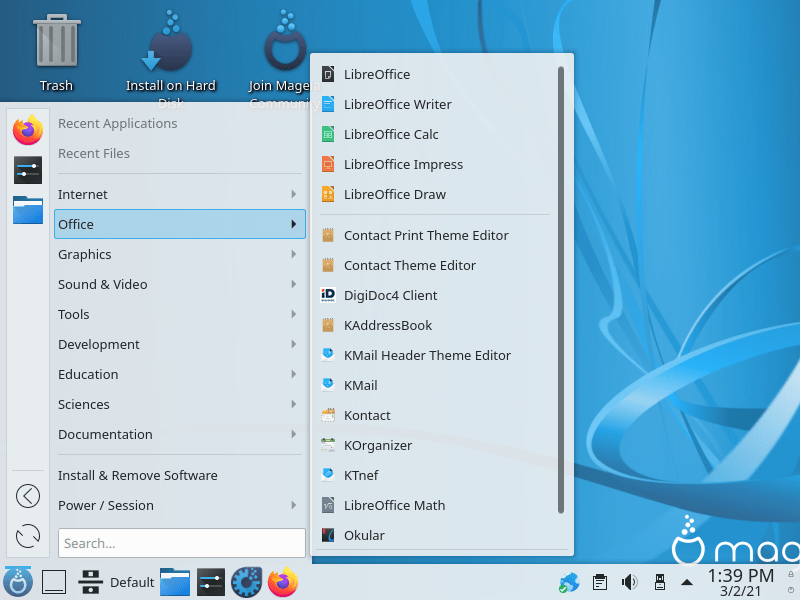This screenshot has width=800, height=600.
Task: Expand the Internet category
Action: pyautogui.click(x=180, y=194)
